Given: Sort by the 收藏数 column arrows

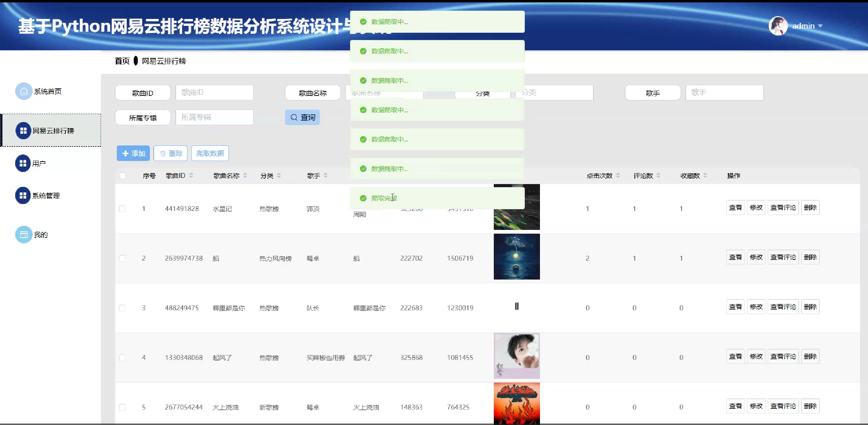Looking at the screenshot, I should pyautogui.click(x=705, y=175).
